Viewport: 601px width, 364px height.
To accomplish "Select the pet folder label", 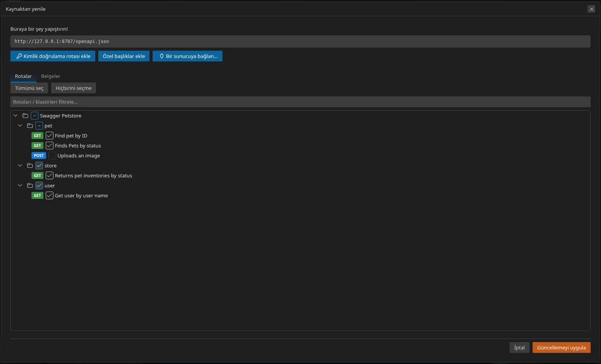I will [48, 126].
